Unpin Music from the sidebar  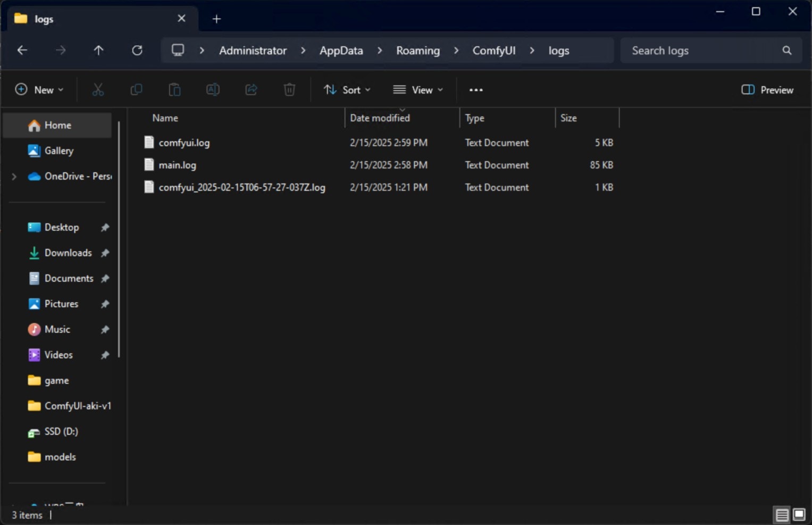(105, 329)
